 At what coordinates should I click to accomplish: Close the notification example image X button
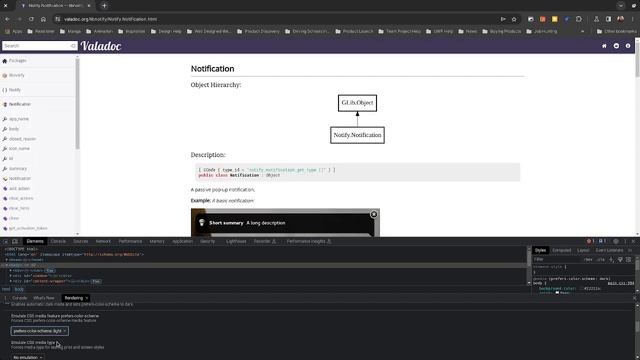pos(373,214)
